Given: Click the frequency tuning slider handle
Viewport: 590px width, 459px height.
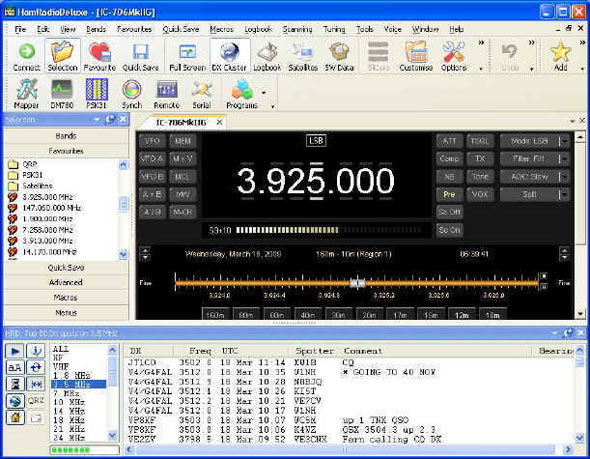Looking at the screenshot, I should click(x=357, y=283).
